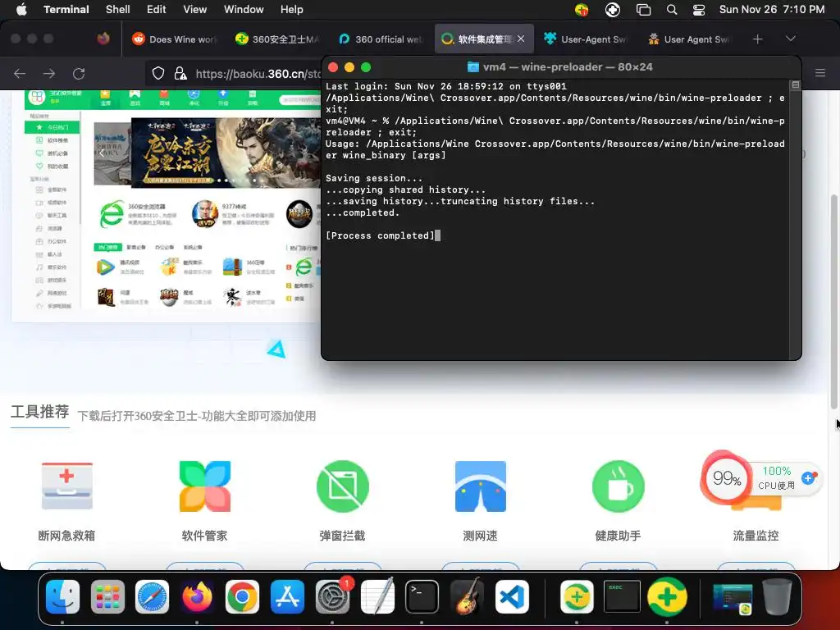840x630 pixels.
Task: Open the 弹窗拦截 popup blocker icon
Action: [343, 486]
